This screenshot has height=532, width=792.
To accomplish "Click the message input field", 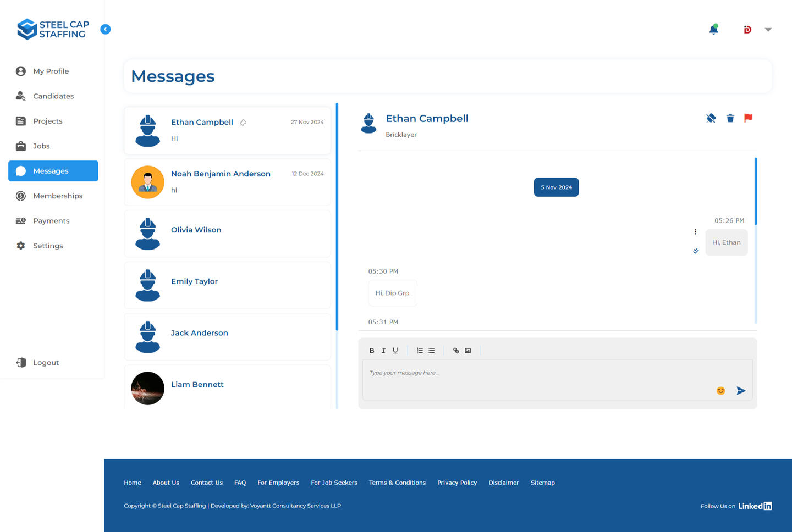I will (x=557, y=380).
